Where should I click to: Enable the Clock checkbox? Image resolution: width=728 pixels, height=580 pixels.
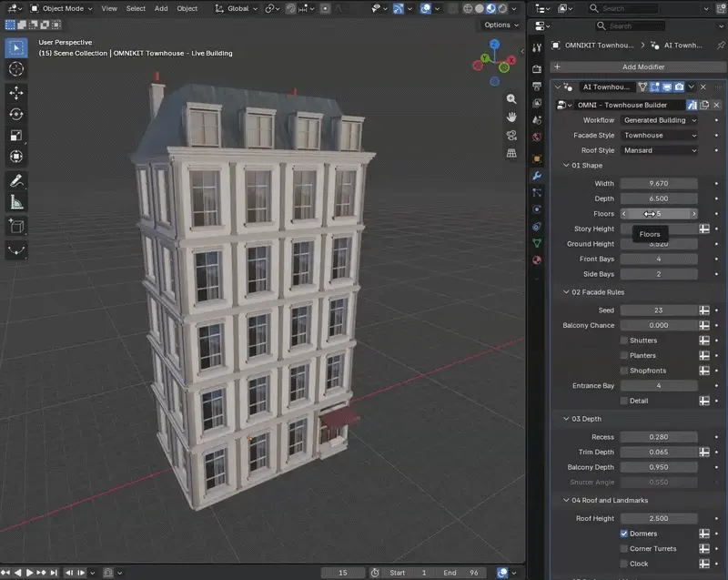click(x=624, y=564)
